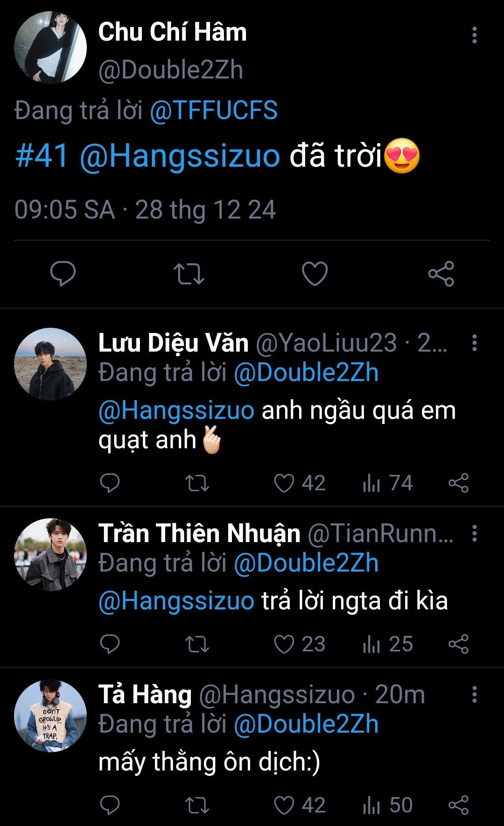
Task: Retweet Tả Hàng's reply
Action: click(197, 805)
